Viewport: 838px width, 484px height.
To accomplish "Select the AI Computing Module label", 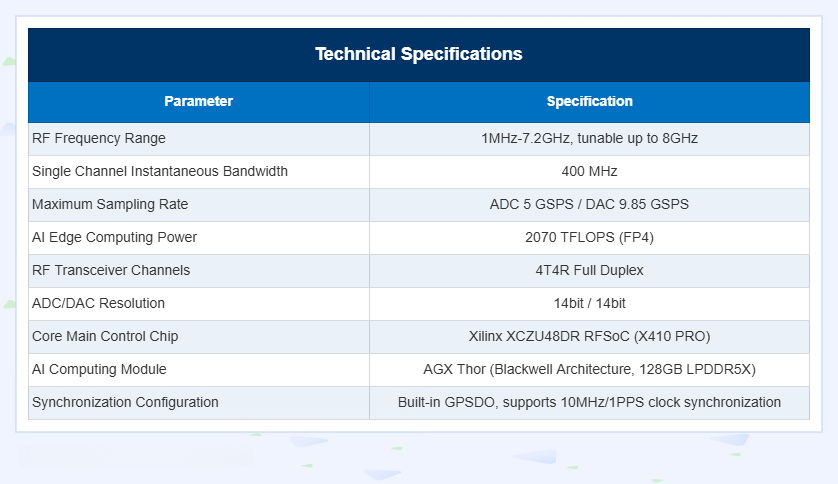I will (x=99, y=370).
